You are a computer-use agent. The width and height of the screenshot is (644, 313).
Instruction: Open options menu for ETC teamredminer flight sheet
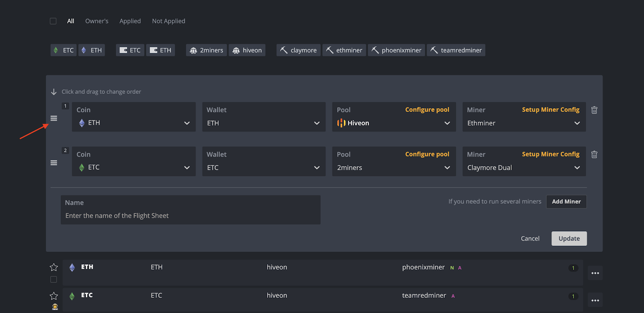pos(595,301)
